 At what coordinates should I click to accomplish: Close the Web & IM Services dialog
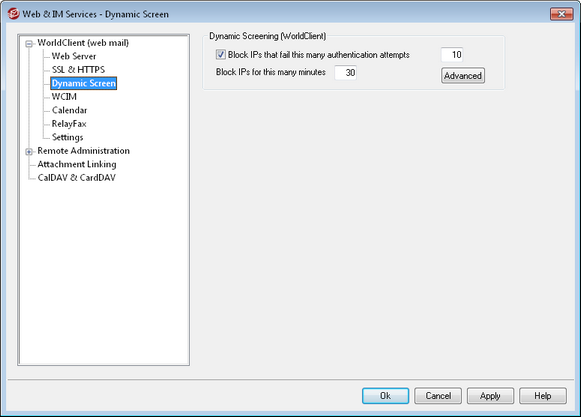[561, 14]
